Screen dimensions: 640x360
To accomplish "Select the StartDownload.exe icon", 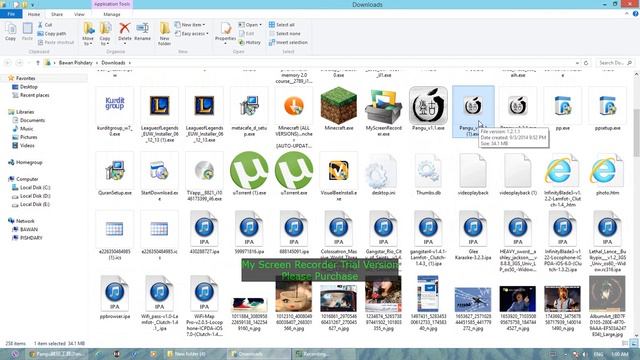I will click(x=159, y=171).
